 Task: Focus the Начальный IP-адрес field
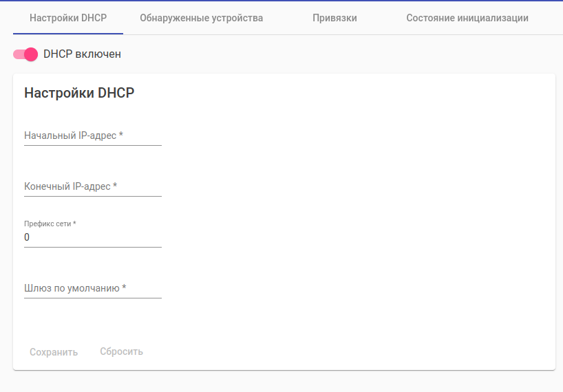(x=93, y=135)
